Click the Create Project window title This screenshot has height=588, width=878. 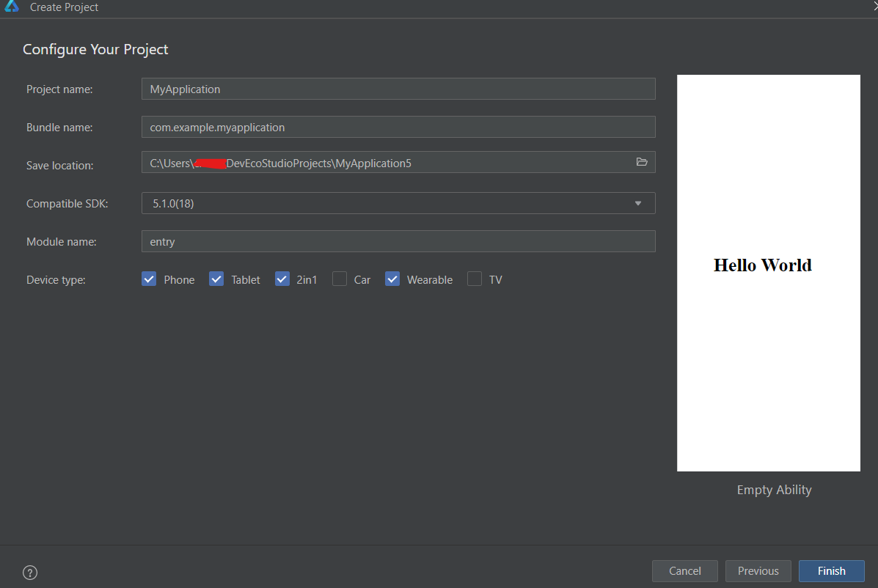pos(64,7)
